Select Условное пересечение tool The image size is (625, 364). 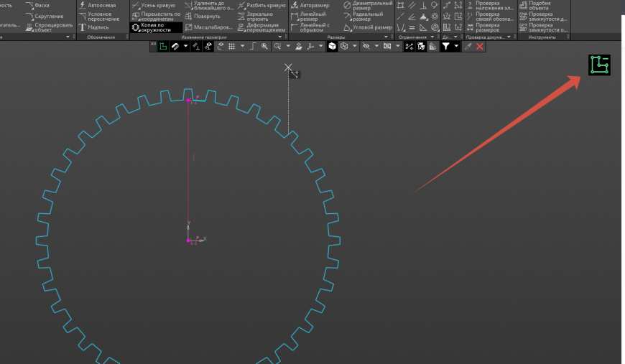99,17
